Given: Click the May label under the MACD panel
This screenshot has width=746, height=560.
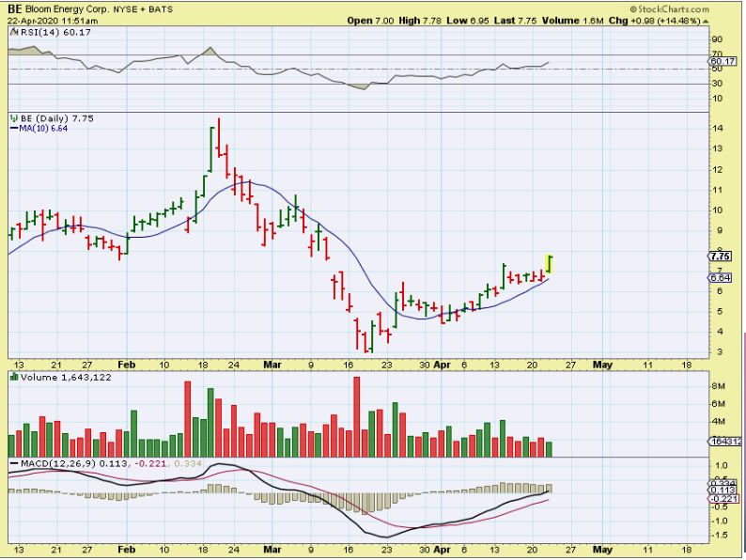Looking at the screenshot, I should click(x=602, y=550).
